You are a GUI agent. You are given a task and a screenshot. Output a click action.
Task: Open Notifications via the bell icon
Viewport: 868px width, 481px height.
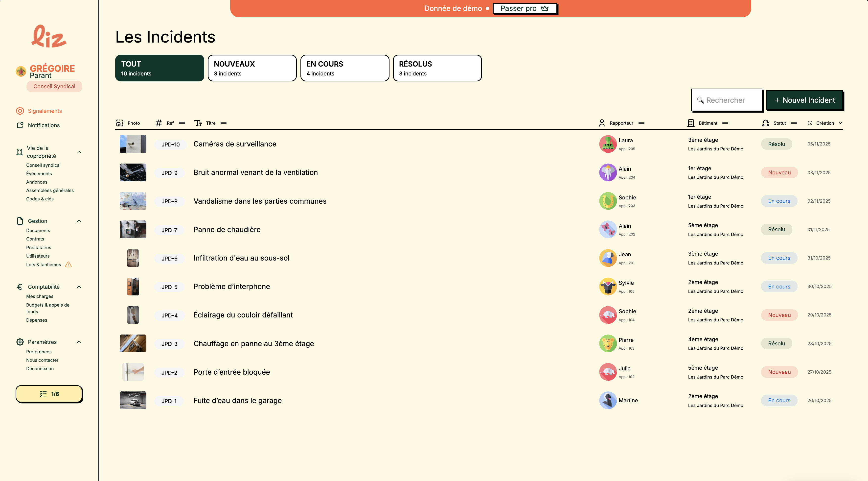tap(20, 125)
